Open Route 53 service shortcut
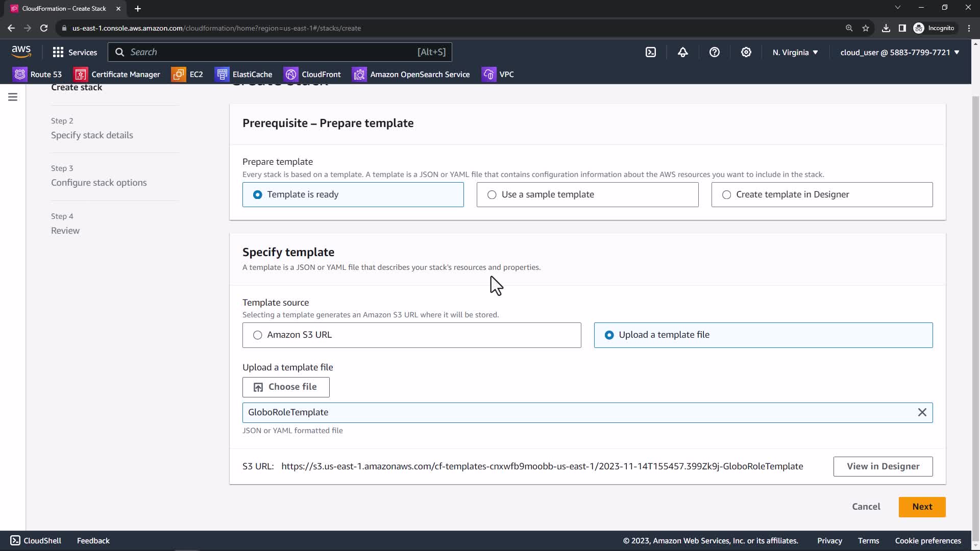Image resolution: width=980 pixels, height=551 pixels. point(37,74)
